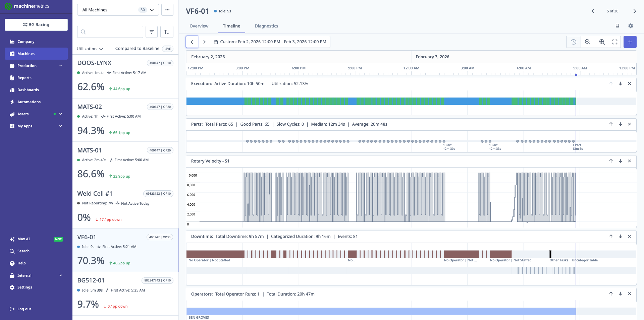Open the BG Racing workspace switcher

(36, 24)
